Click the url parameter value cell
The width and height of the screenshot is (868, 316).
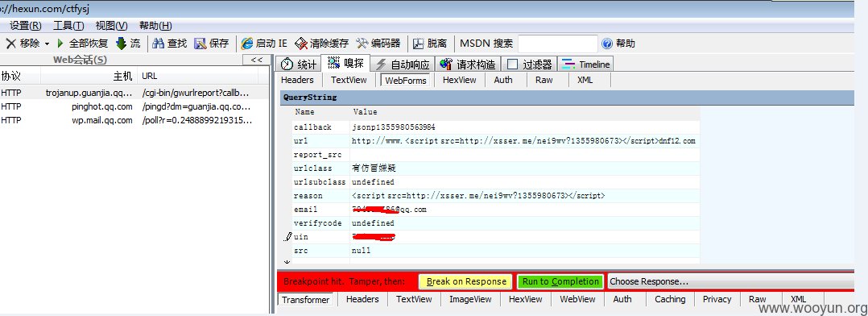tap(524, 141)
